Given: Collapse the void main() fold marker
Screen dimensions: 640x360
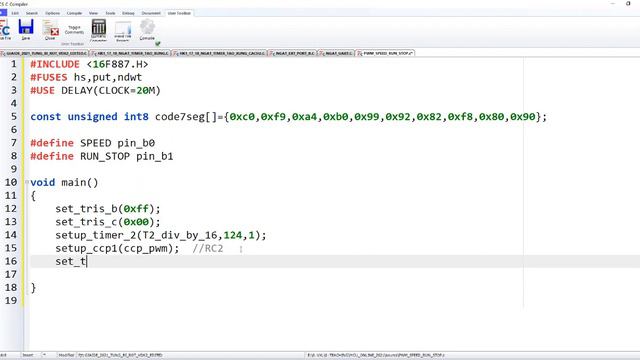Looking at the screenshot, I should click(27, 182).
